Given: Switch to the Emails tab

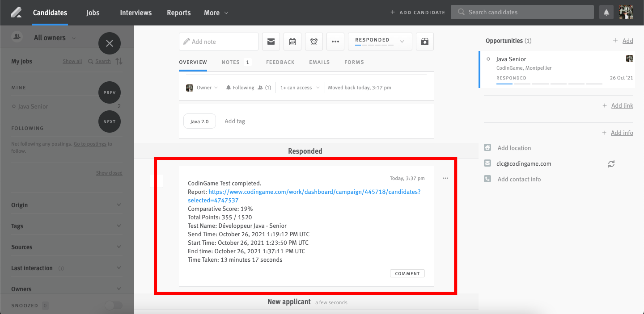Looking at the screenshot, I should point(319,62).
